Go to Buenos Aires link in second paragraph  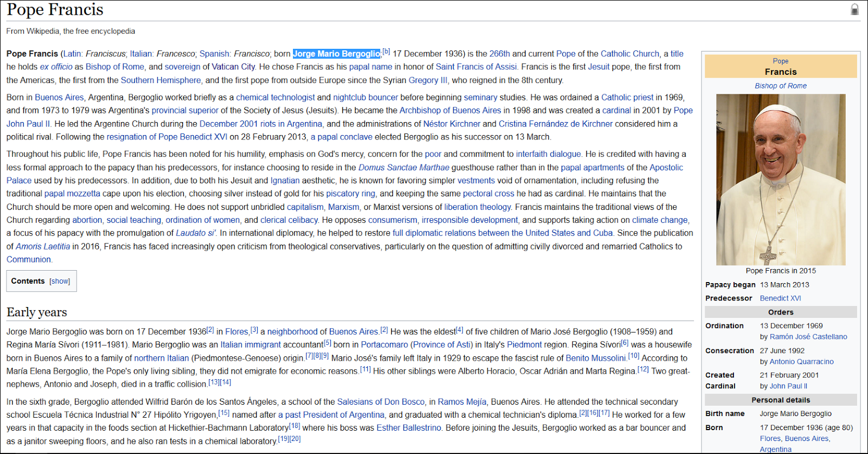pyautogui.click(x=59, y=98)
